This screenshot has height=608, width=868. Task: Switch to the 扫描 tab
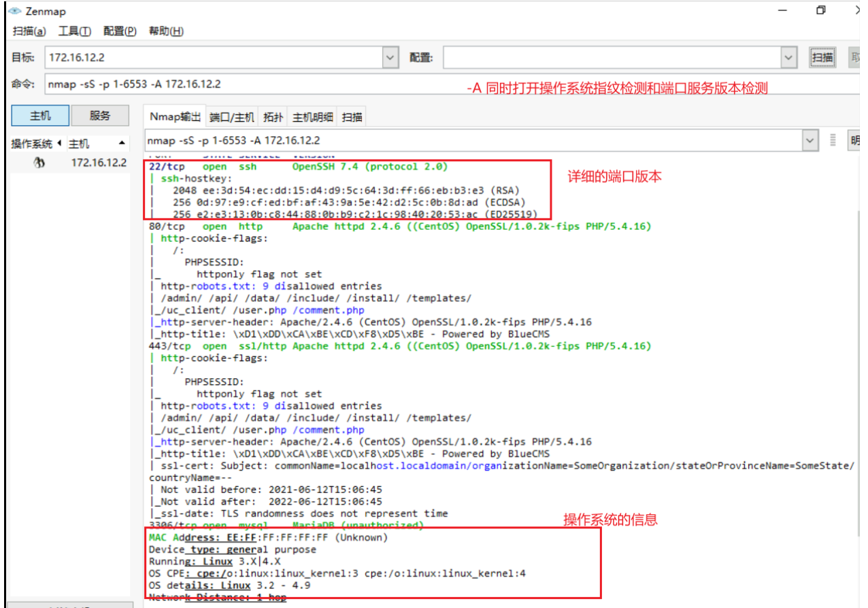pos(352,117)
